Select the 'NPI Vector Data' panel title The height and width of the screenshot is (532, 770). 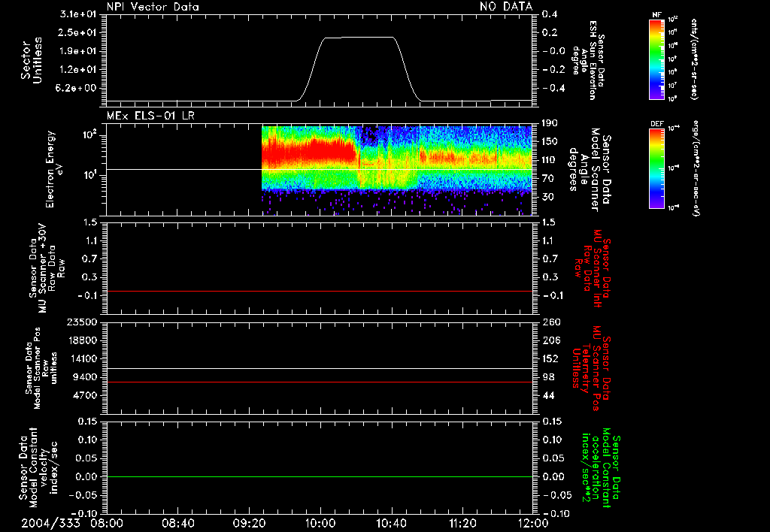pyautogui.click(x=153, y=7)
